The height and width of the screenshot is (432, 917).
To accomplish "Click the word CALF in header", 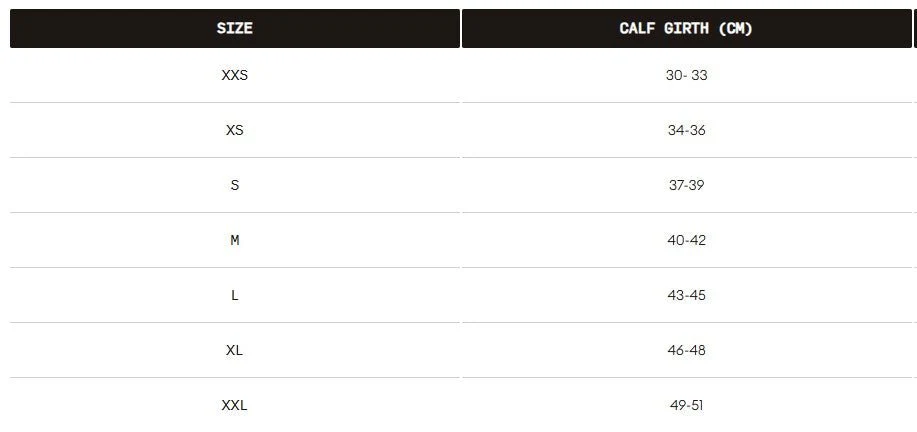I will (637, 28).
